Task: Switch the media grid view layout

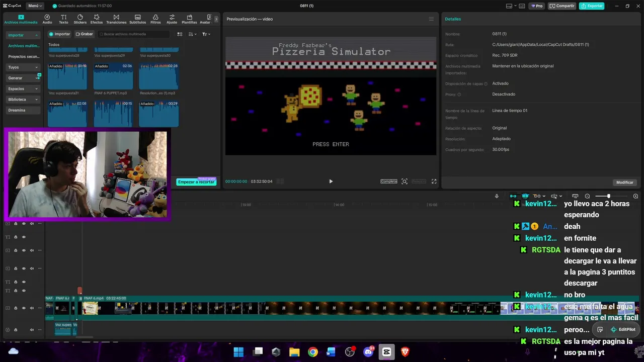Action: 180,34
